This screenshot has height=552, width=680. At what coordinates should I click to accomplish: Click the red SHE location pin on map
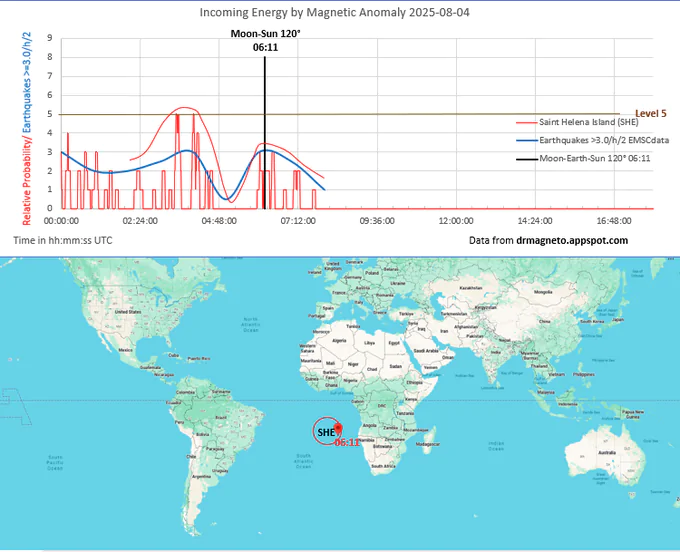point(338,427)
